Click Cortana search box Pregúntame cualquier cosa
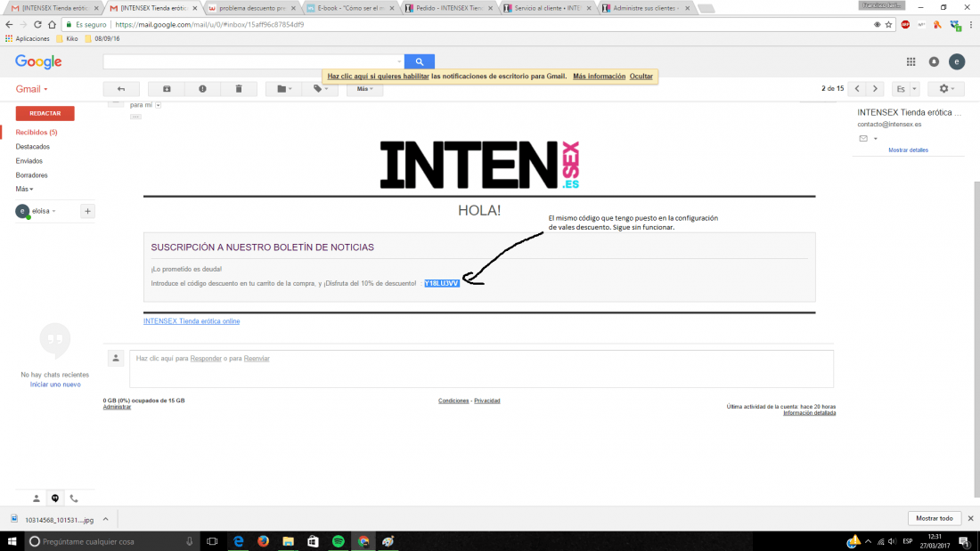 (110, 541)
